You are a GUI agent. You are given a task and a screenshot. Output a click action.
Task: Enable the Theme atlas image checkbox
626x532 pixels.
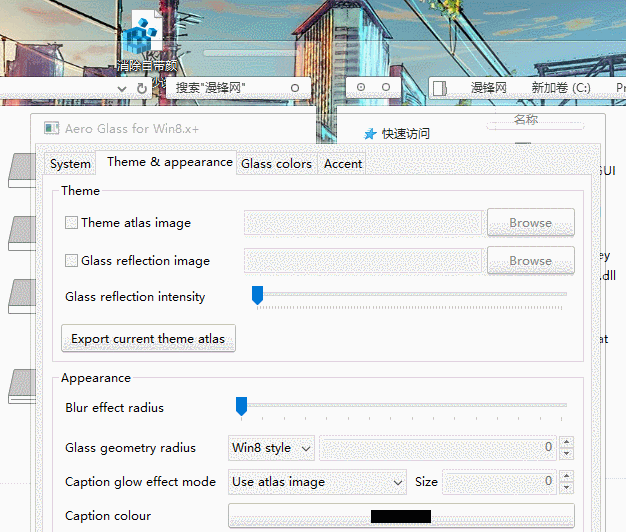(x=71, y=223)
